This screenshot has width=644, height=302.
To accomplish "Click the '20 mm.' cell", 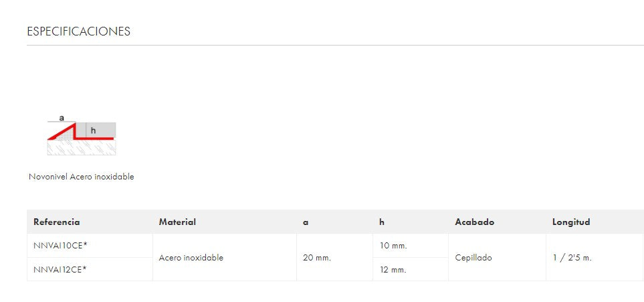I will (317, 257).
